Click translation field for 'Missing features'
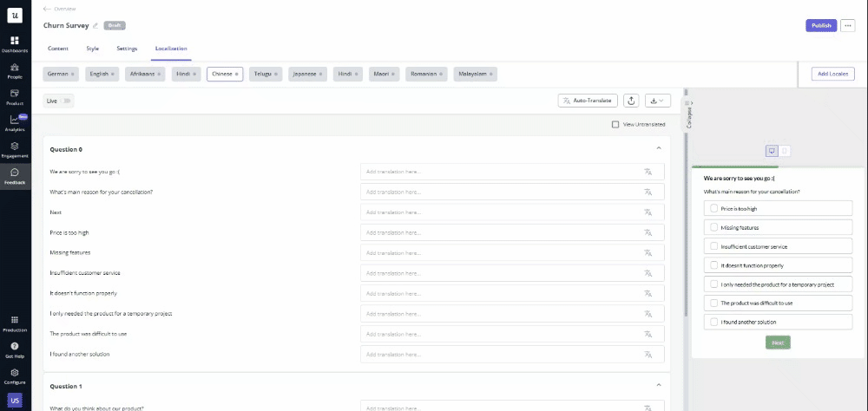 (499, 252)
